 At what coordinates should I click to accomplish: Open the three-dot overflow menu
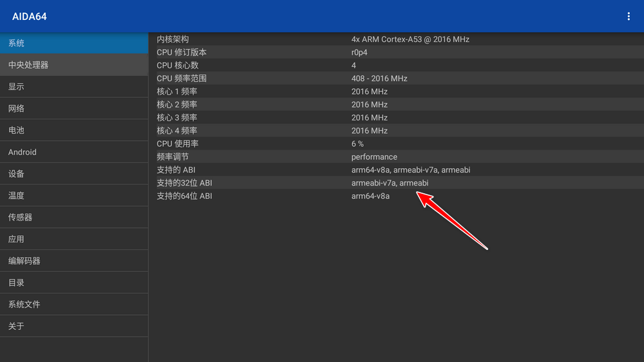point(629,16)
